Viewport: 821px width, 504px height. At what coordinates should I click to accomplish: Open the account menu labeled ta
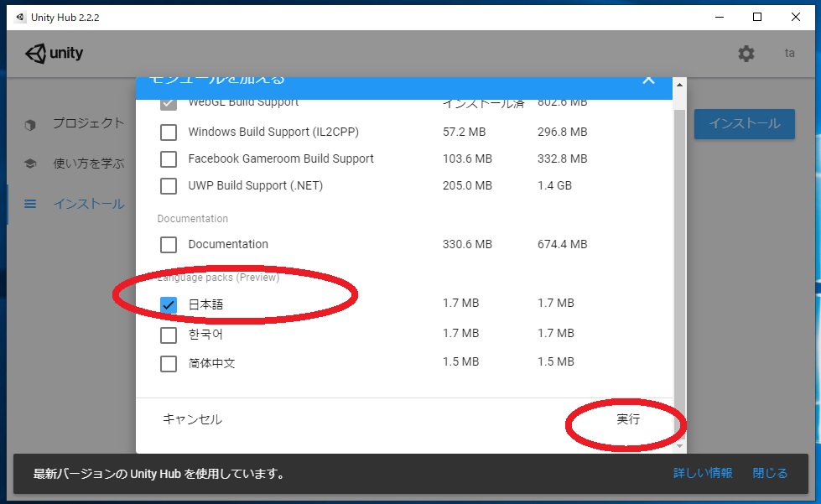click(x=790, y=54)
